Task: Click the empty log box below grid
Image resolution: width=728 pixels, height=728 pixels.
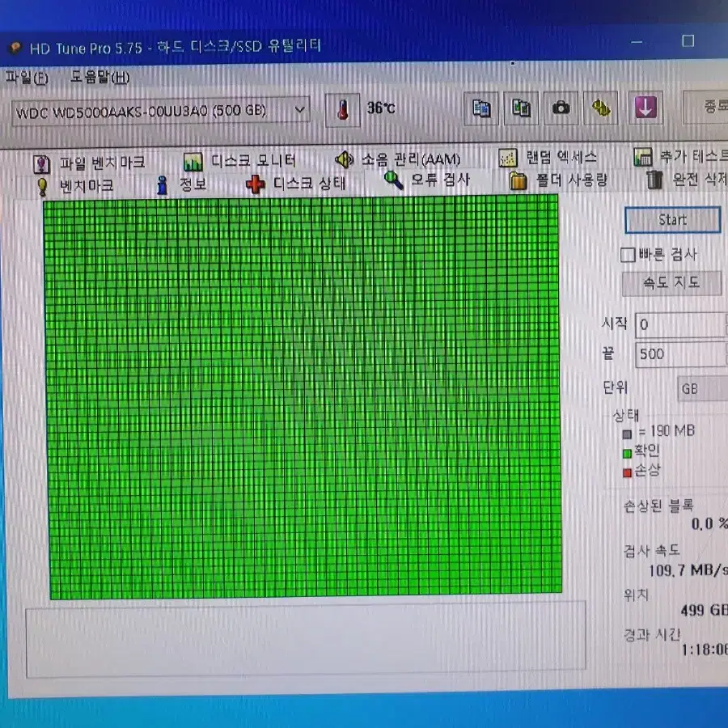Action: 306,639
